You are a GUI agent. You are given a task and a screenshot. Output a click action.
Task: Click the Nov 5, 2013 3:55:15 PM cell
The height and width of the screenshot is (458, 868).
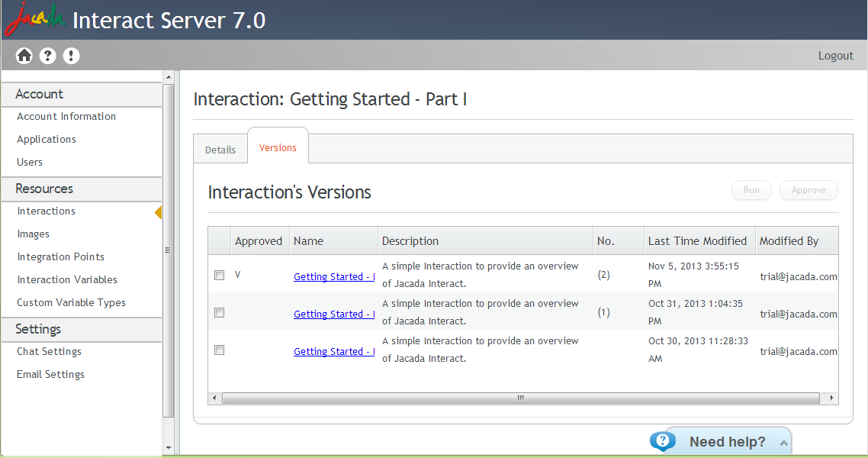[693, 275]
